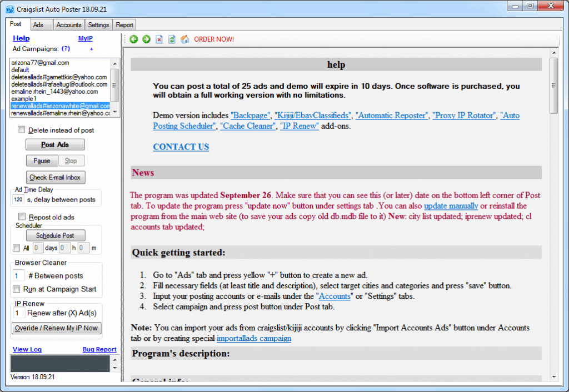Enable 'Run at Campaign Start' under Browser Cleaner

[x=17, y=288]
